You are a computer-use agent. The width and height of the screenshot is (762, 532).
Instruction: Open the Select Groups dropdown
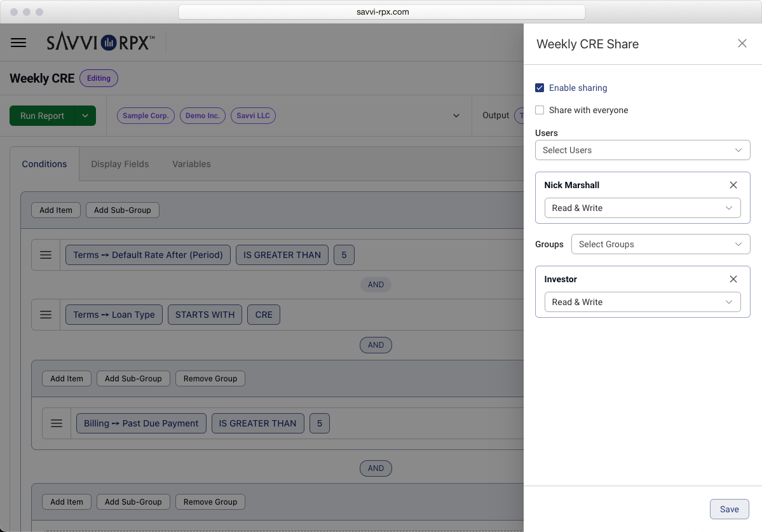coord(660,244)
